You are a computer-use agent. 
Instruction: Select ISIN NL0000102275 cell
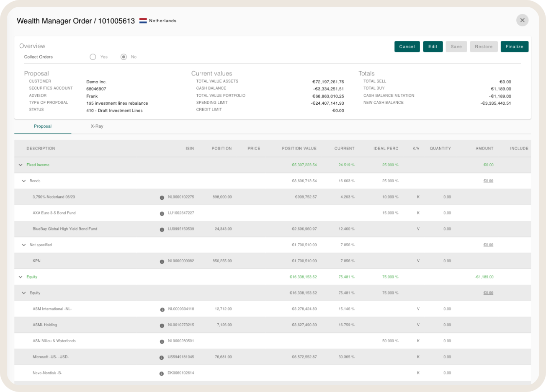tap(181, 197)
